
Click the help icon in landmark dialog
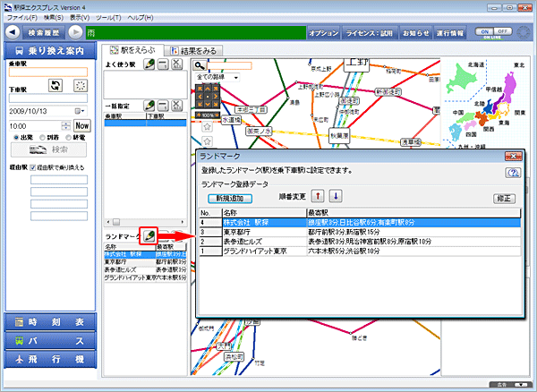pyautogui.click(x=513, y=173)
